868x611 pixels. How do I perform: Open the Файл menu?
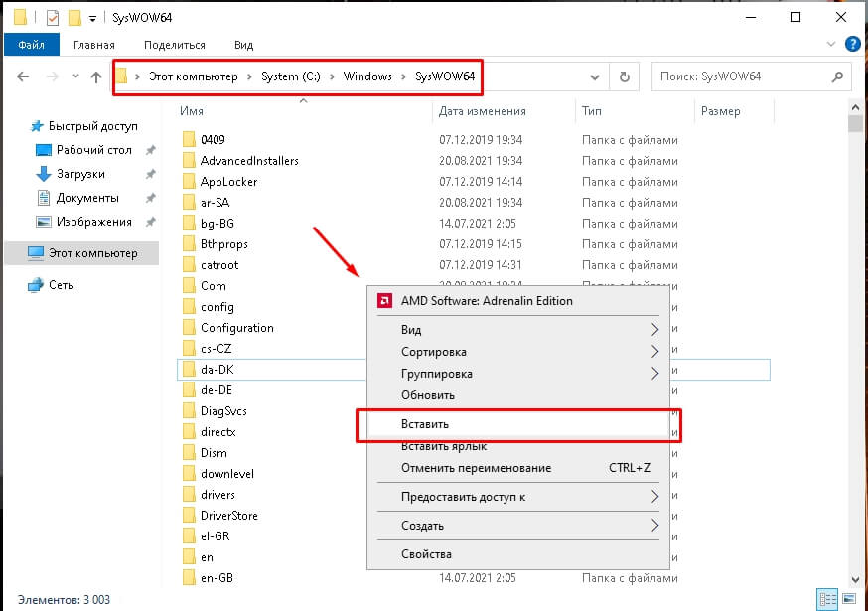32,45
